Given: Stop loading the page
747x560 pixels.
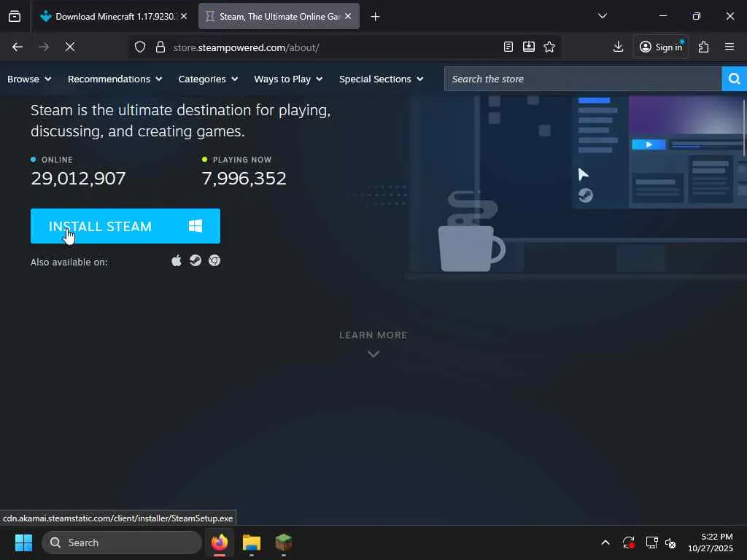Looking at the screenshot, I should coord(70,47).
